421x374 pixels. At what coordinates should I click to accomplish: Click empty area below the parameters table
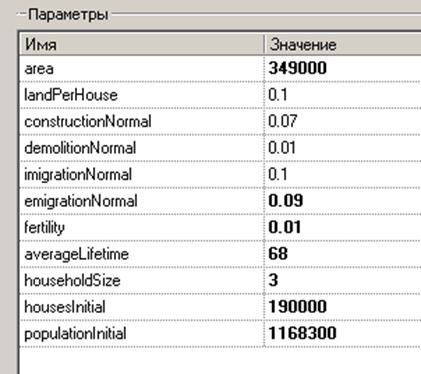tap(220, 362)
